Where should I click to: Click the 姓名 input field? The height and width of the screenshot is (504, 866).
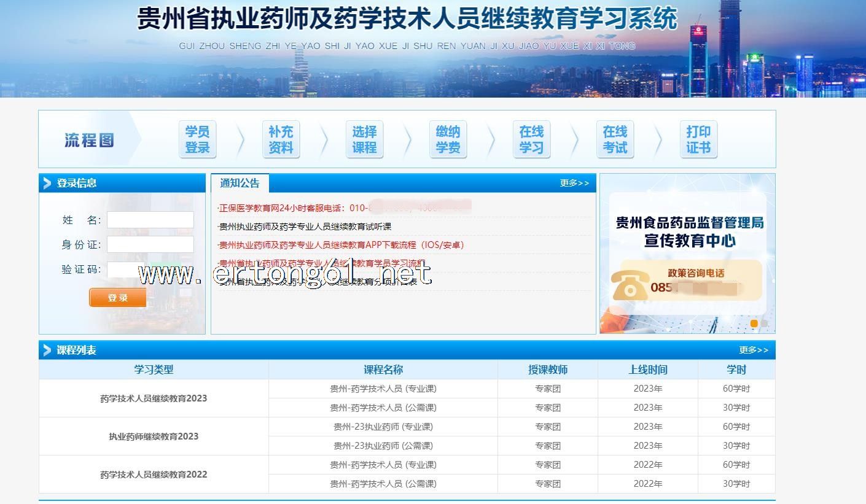pos(150,220)
